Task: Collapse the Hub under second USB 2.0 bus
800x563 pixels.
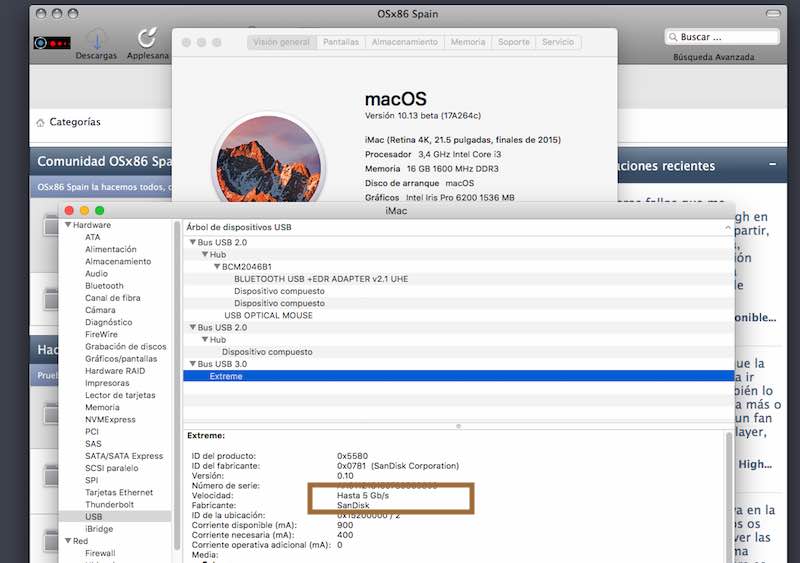Action: pyautogui.click(x=205, y=339)
